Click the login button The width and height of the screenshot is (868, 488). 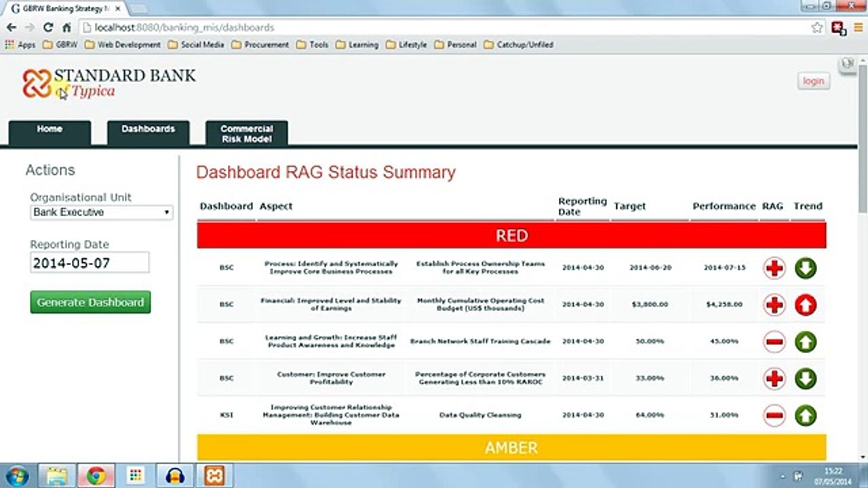(813, 81)
